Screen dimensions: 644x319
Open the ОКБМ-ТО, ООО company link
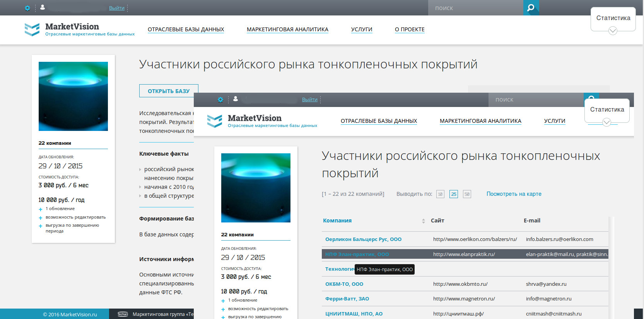click(x=344, y=284)
